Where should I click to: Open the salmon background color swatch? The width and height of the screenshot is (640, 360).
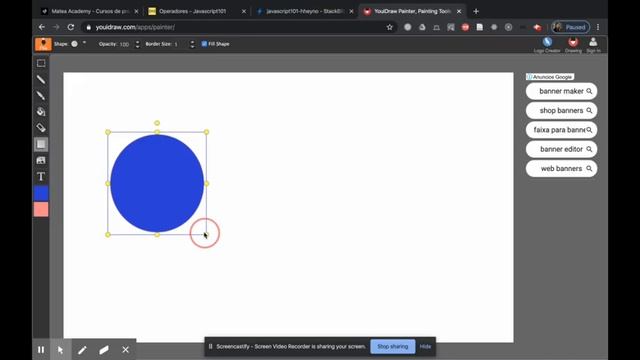tap(41, 209)
